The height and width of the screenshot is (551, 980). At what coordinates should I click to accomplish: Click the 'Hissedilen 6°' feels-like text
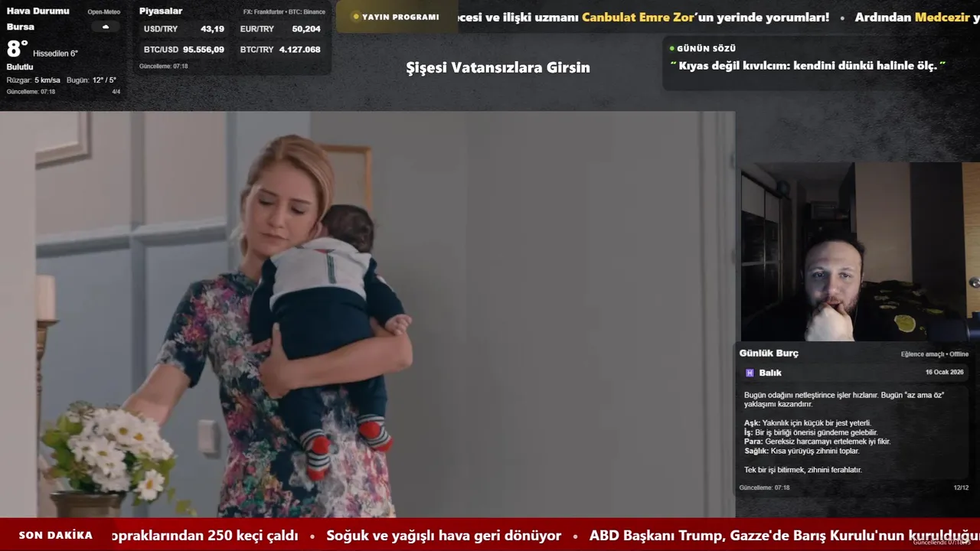55,54
